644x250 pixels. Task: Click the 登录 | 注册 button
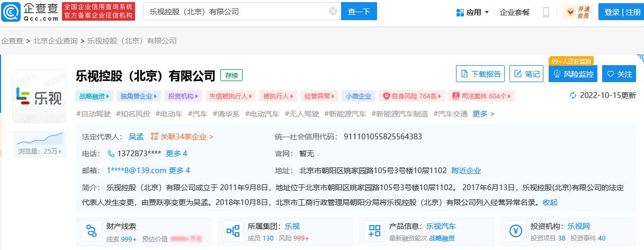(621, 12)
